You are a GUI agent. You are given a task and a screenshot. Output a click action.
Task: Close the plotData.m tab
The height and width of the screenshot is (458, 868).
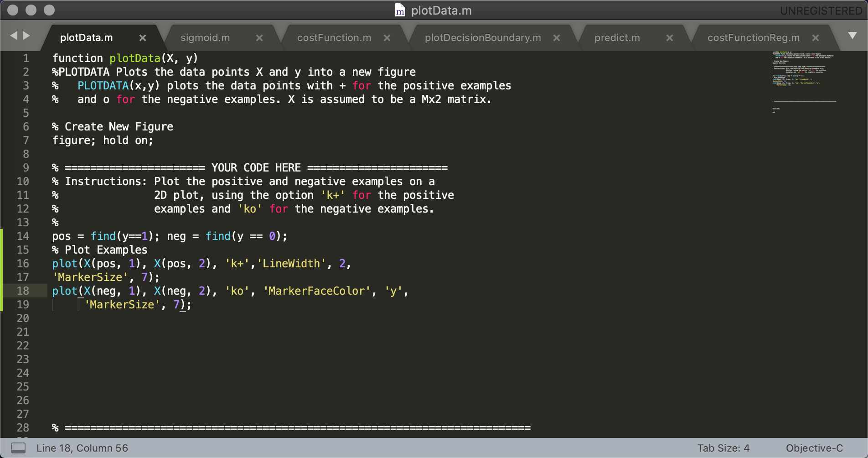pyautogui.click(x=143, y=38)
